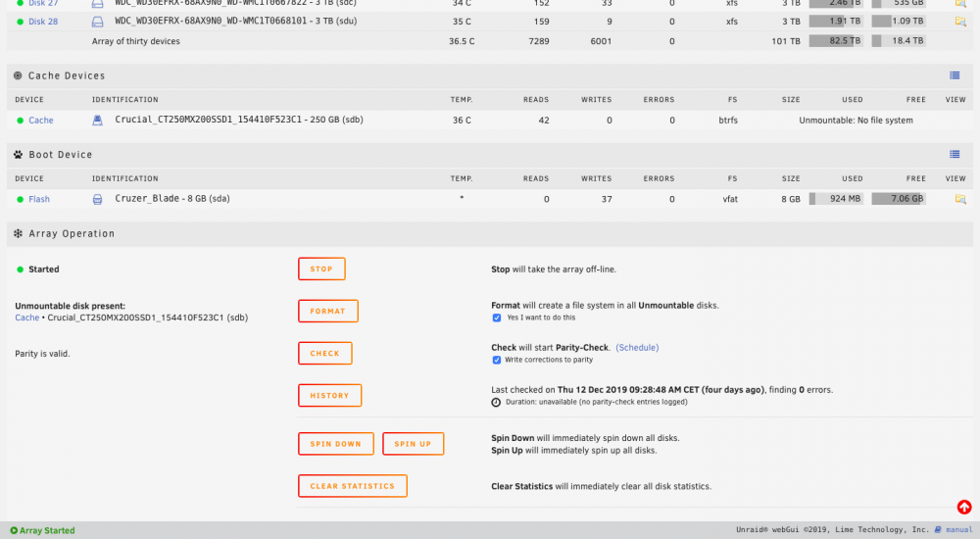Click the 'Parity is valid.' text

click(42, 354)
